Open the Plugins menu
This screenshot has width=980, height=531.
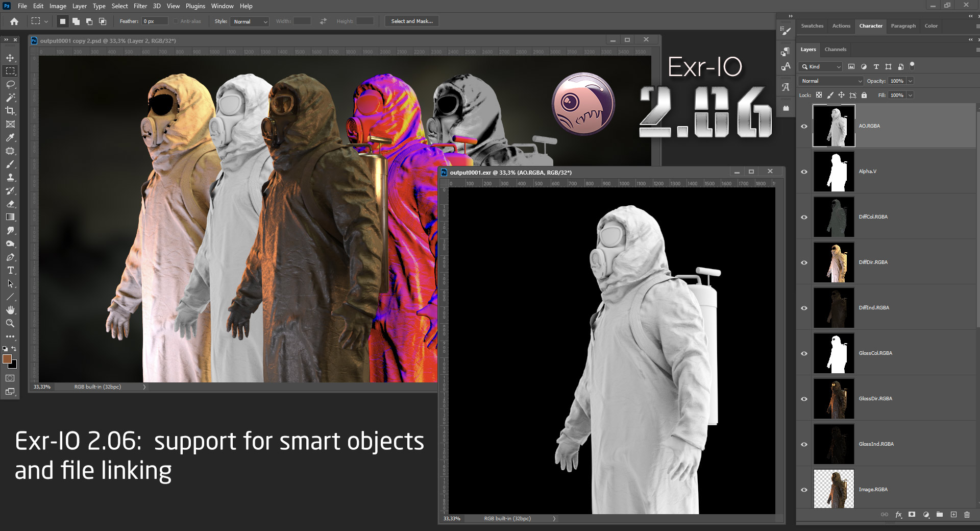click(195, 6)
